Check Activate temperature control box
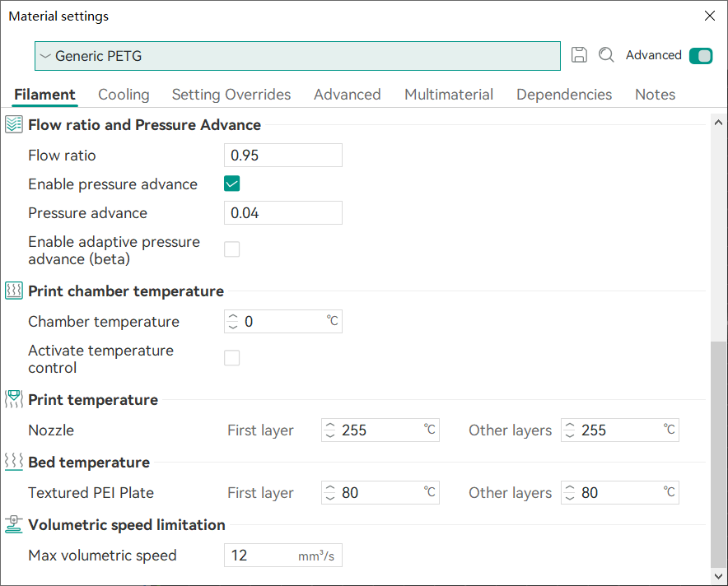728x586 pixels. pyautogui.click(x=232, y=358)
